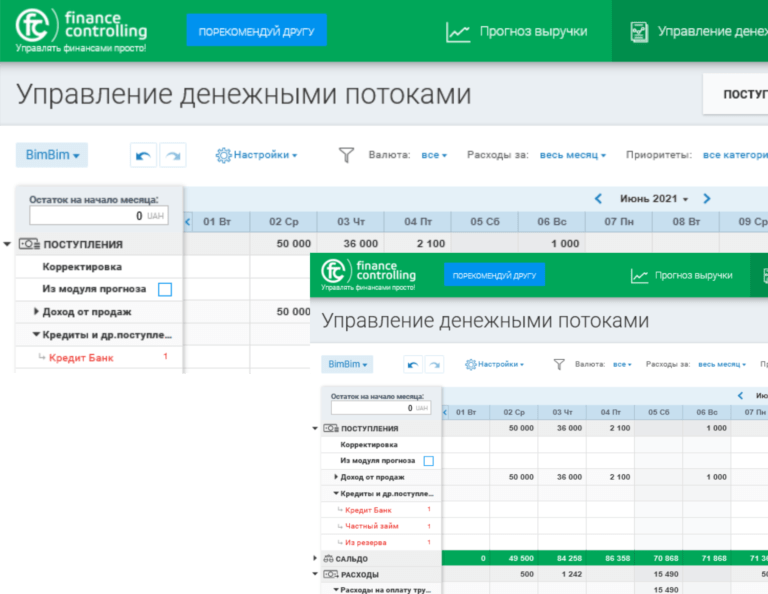Click the document icon beside Управление in large header

[x=639, y=32]
